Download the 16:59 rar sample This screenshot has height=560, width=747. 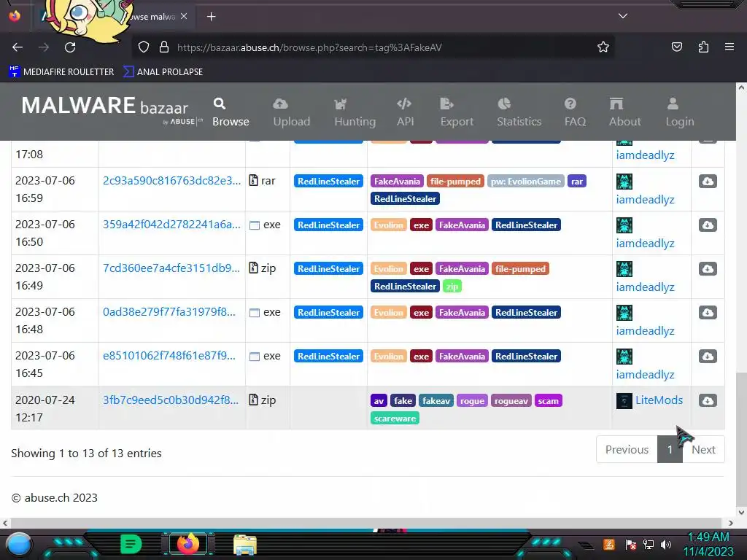(x=708, y=181)
